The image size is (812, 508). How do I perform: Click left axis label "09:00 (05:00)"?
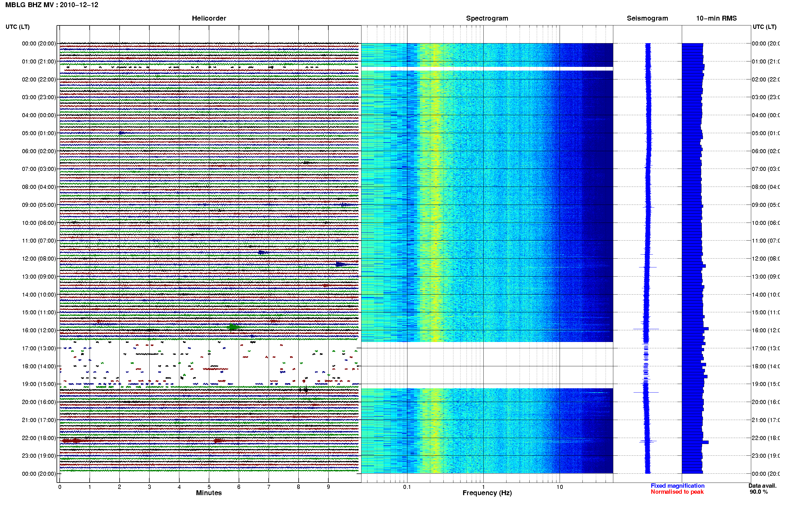39,205
